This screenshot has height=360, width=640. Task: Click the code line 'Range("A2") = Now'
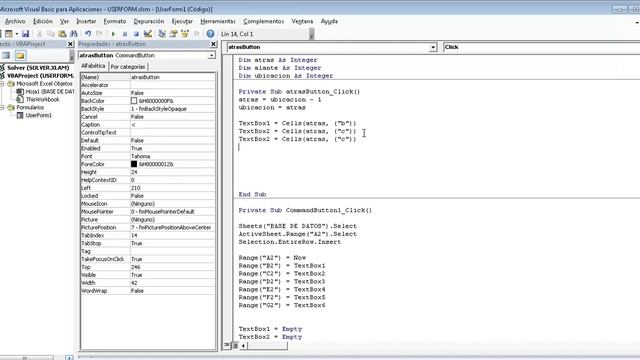[272, 258]
